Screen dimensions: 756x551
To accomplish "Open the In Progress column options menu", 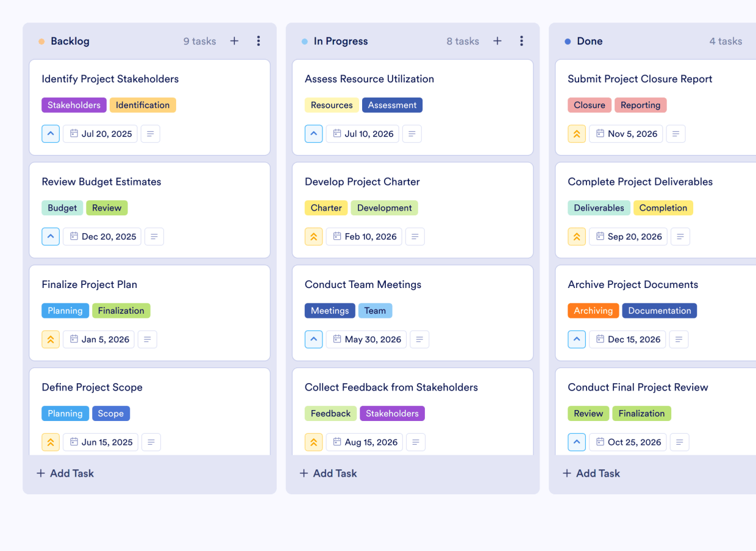I will 522,41.
